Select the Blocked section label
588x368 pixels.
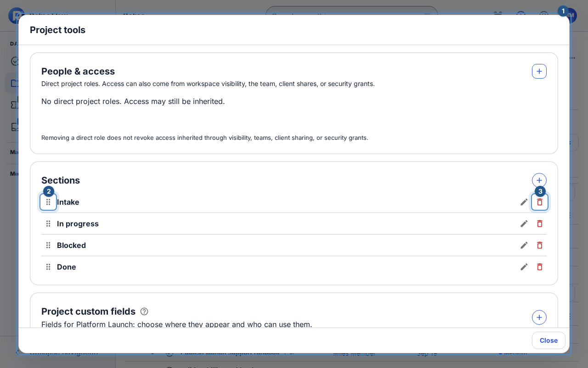(71, 245)
